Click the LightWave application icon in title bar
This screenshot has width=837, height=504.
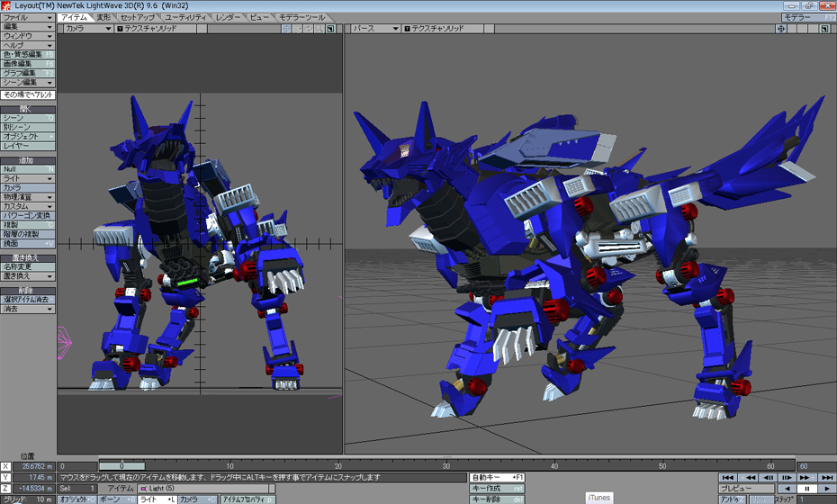pyautogui.click(x=6, y=6)
